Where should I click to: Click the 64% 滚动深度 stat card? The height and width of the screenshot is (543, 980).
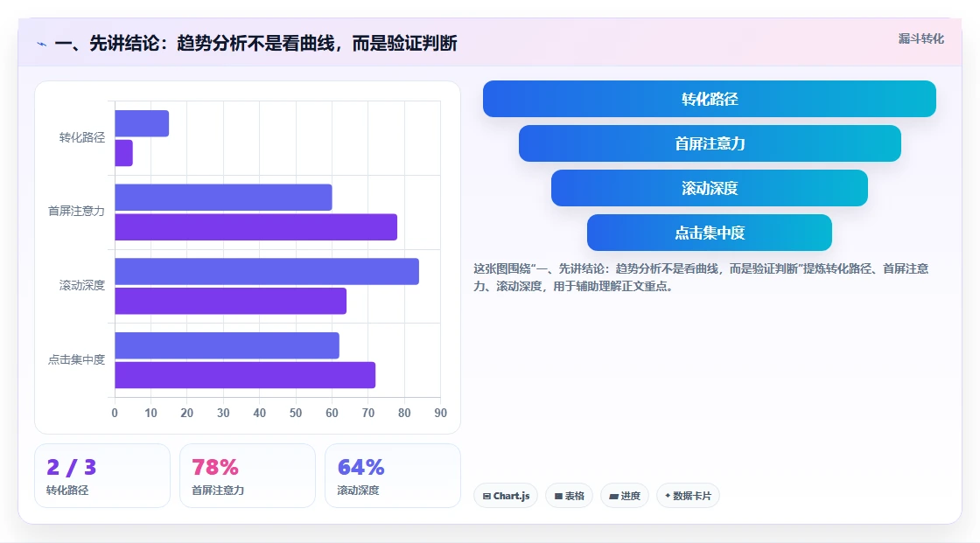[393, 476]
